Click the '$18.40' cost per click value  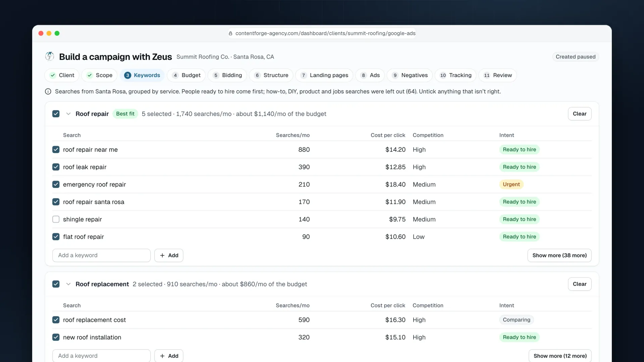pyautogui.click(x=395, y=184)
